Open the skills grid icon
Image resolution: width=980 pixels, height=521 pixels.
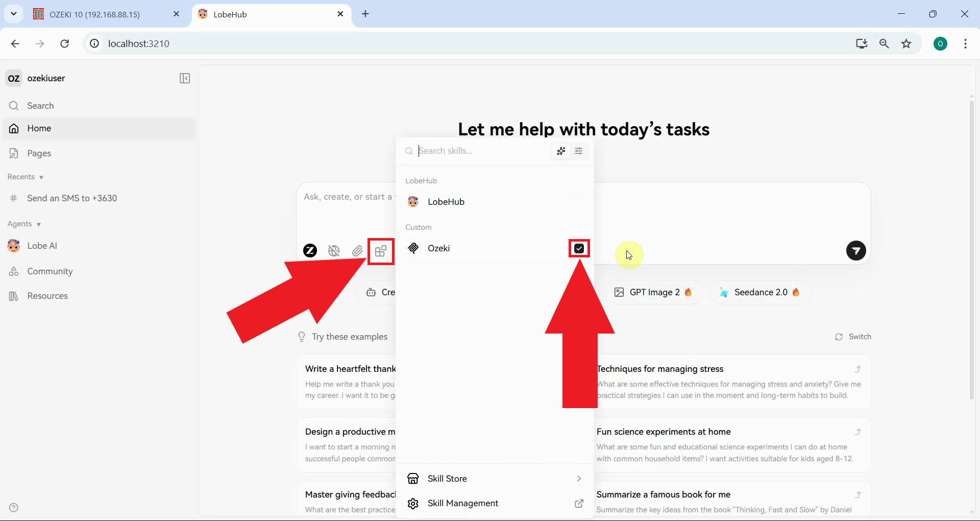pyautogui.click(x=381, y=251)
